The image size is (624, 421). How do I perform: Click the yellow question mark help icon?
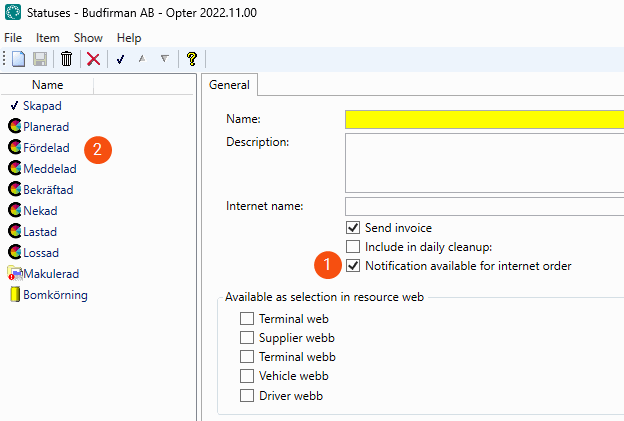191,59
